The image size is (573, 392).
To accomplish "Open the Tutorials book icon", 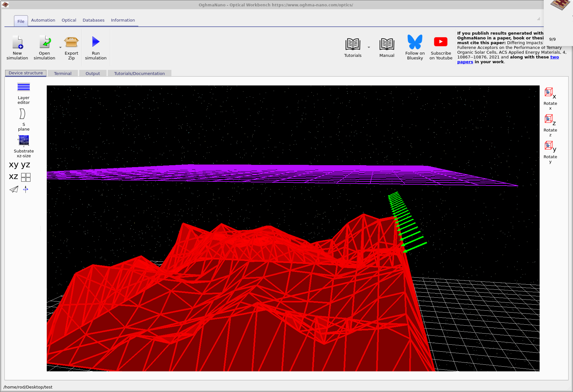I will (353, 44).
